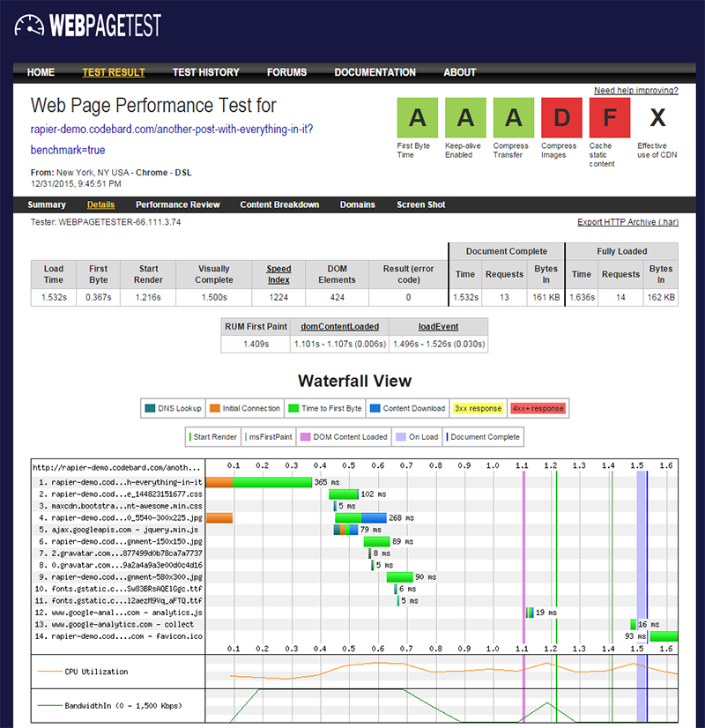Image resolution: width=705 pixels, height=728 pixels.
Task: Select request 4 300x225.jpg row label
Action: 121,517
